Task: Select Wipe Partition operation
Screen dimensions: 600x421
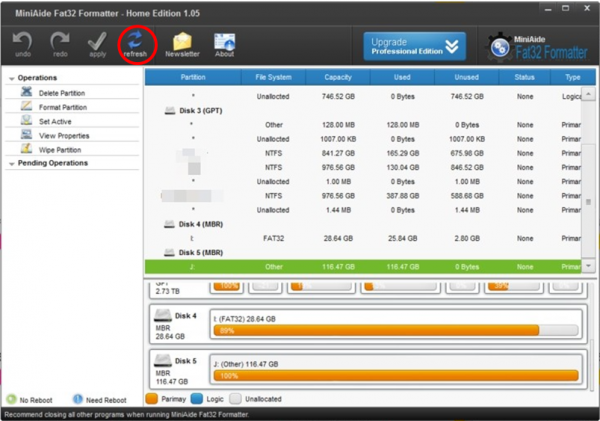Action: [61, 148]
